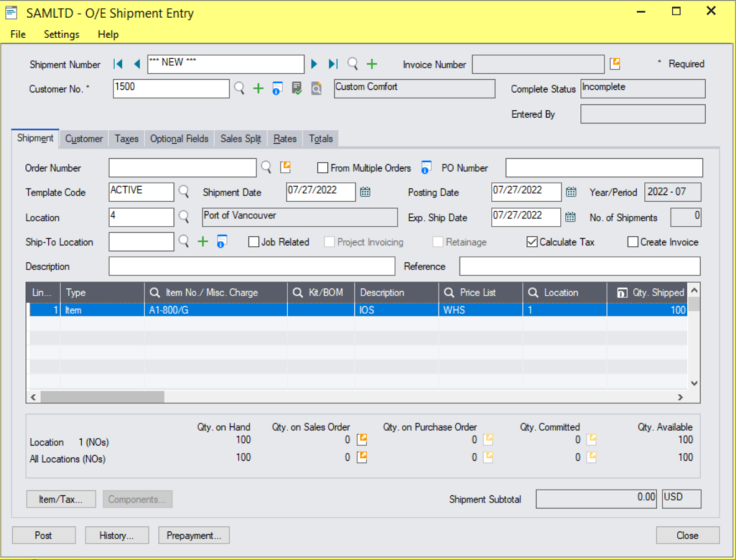Drill down on Invoice Number

pyautogui.click(x=615, y=63)
